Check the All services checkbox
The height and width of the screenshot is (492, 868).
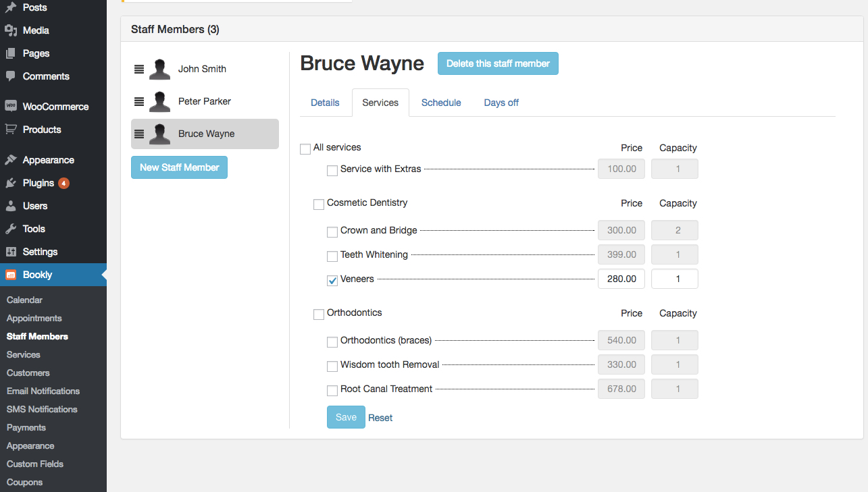(305, 148)
